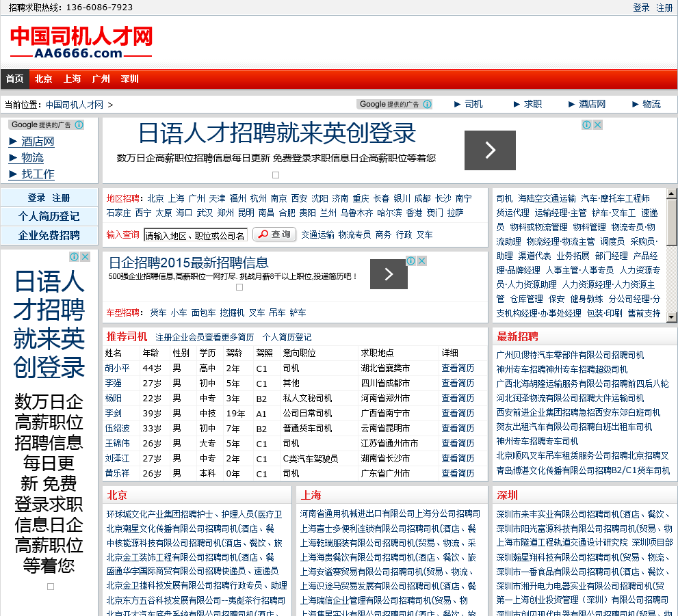Image resolution: width=678 pixels, height=616 pixels.
Task: Click 物流专员 quick search keyword
Action: coord(354,235)
